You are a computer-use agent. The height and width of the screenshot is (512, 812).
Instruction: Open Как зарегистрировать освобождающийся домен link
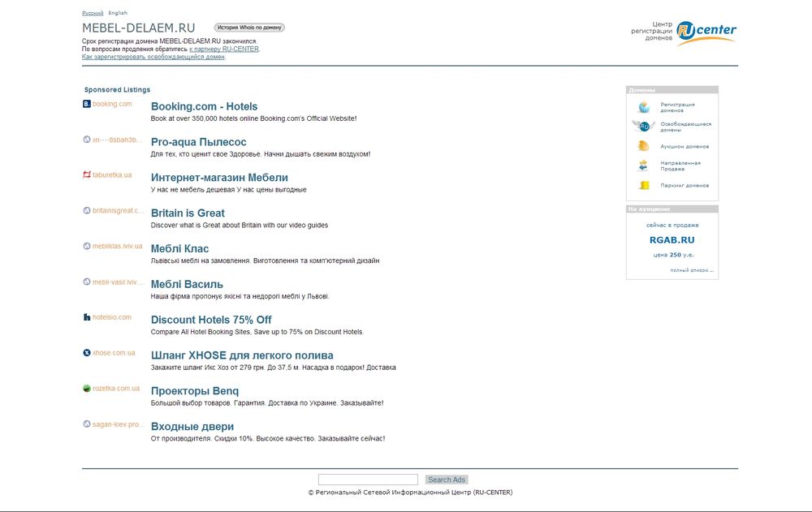(153, 57)
